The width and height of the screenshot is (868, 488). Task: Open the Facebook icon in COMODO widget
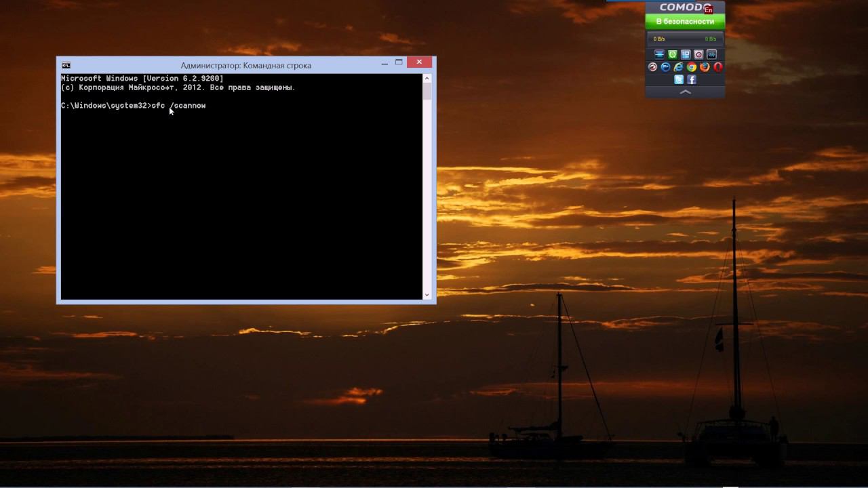(692, 80)
